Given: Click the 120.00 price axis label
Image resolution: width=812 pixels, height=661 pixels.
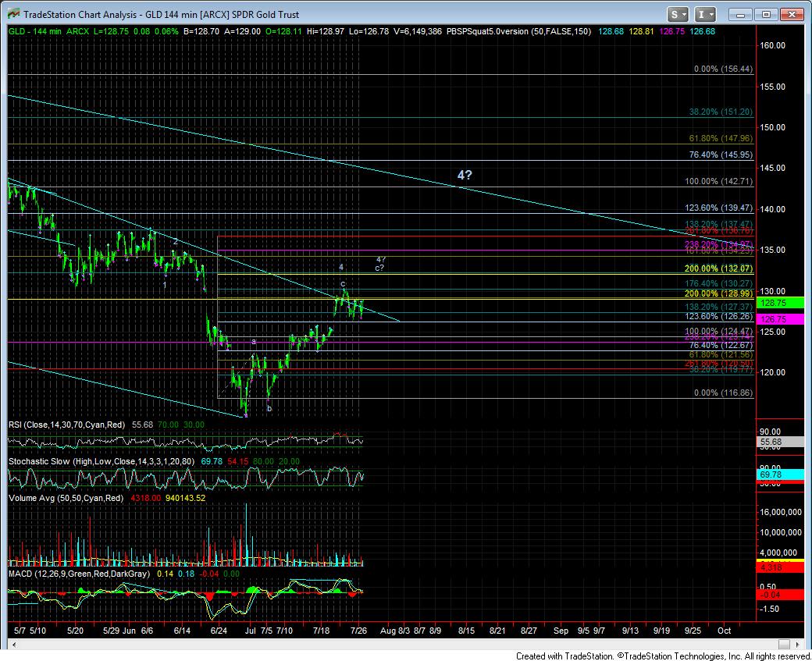Looking at the screenshot, I should 773,373.
